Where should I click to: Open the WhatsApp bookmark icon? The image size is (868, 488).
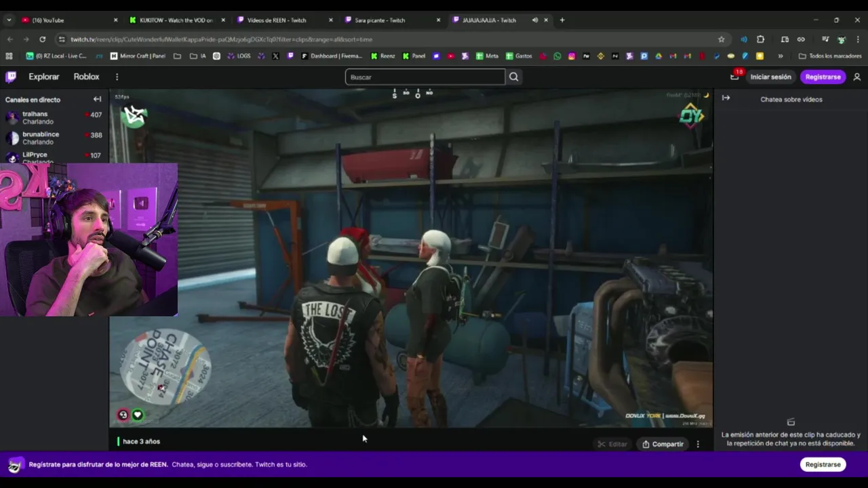coord(557,56)
